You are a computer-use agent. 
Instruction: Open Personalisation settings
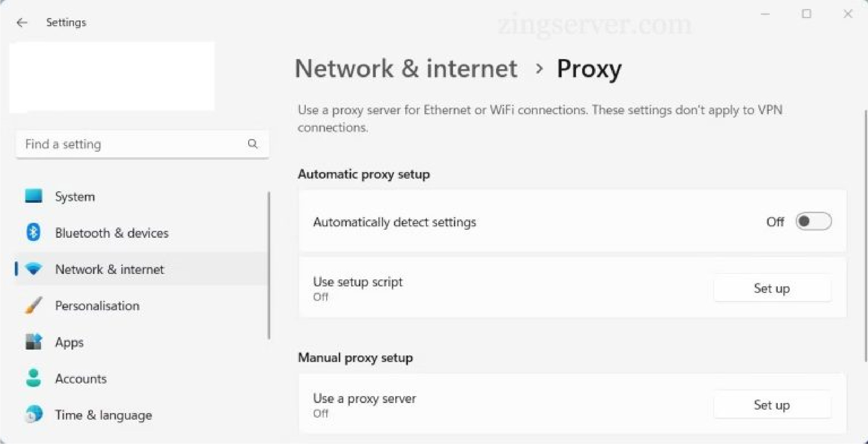tap(97, 306)
